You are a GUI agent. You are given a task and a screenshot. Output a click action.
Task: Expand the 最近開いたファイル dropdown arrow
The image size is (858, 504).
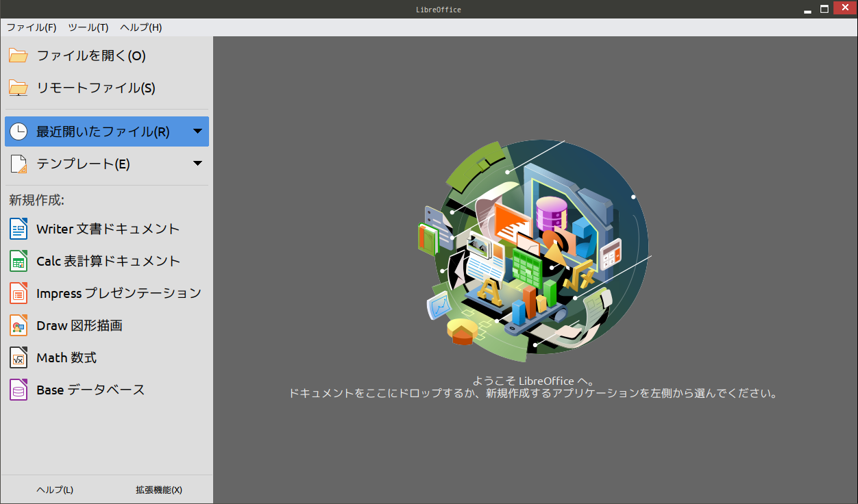pyautogui.click(x=197, y=131)
